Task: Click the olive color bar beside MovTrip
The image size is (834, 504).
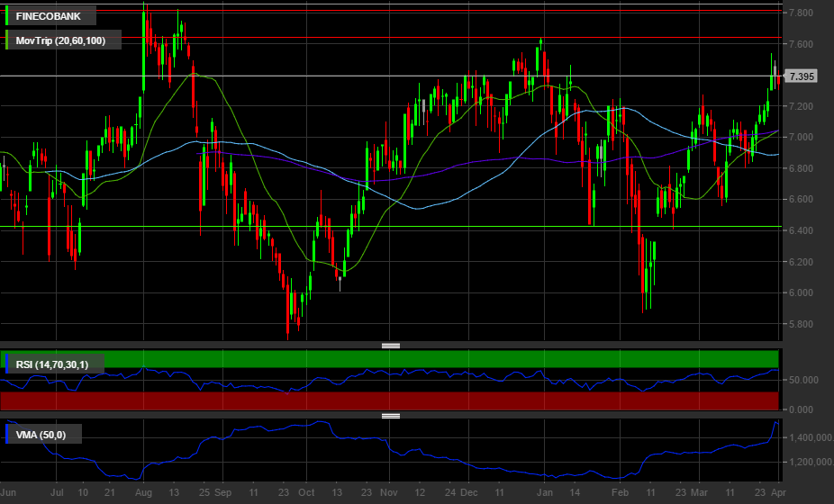Action: pos(7,40)
